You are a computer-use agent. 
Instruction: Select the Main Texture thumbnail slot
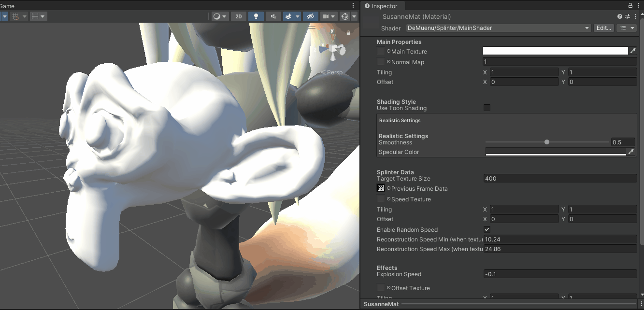pyautogui.click(x=381, y=51)
